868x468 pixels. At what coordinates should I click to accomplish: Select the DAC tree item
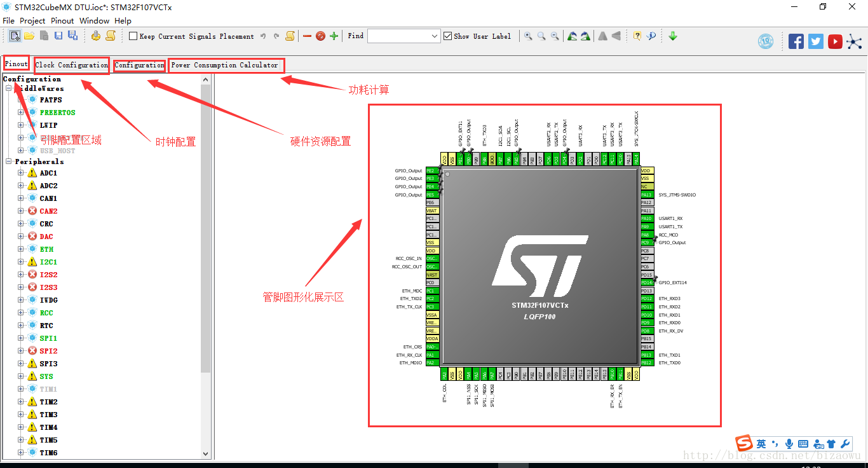46,237
